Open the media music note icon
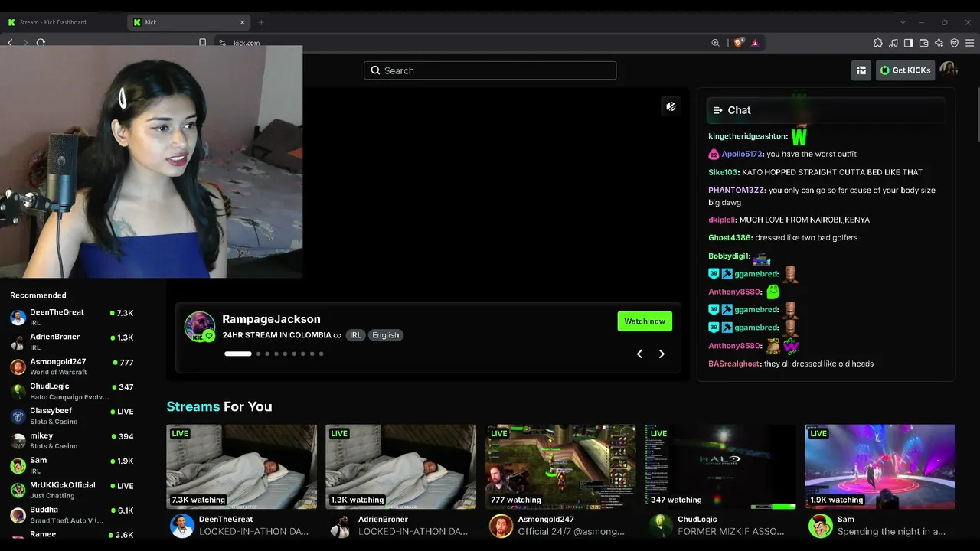This screenshot has width=980, height=551. point(893,43)
